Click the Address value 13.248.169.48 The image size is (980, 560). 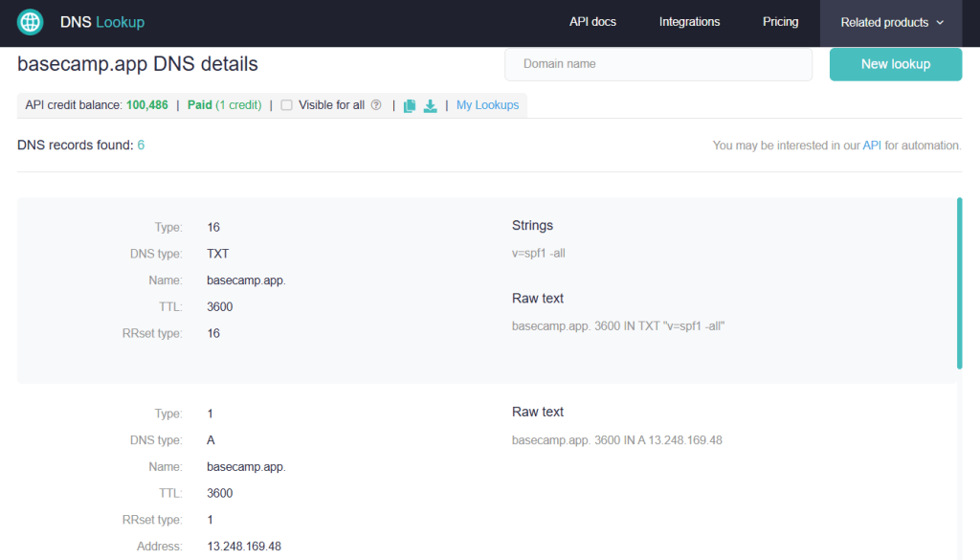coord(244,547)
